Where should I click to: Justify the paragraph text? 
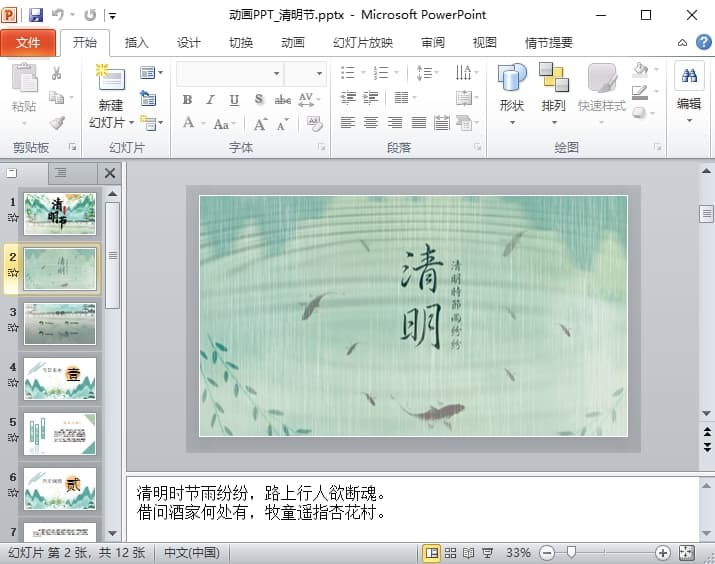point(419,123)
